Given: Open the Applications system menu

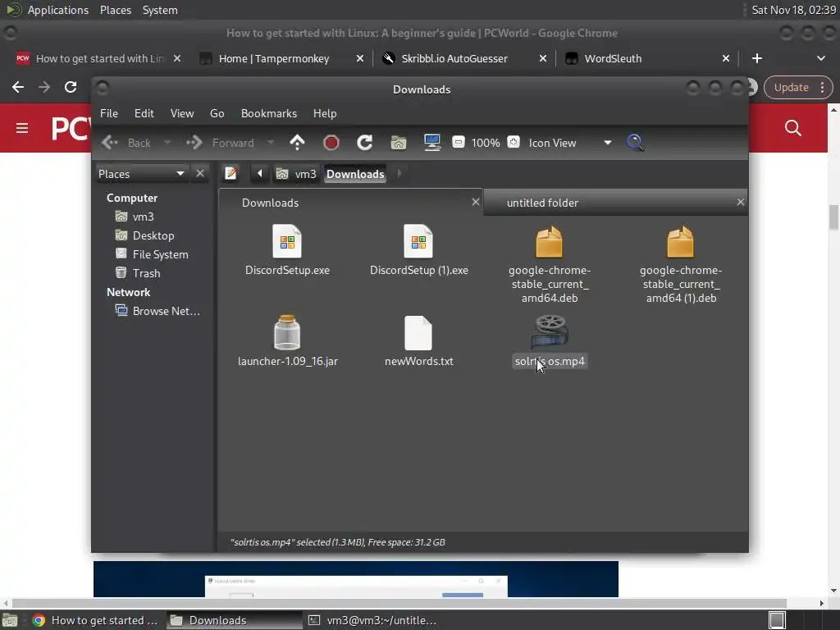Looking at the screenshot, I should point(58,10).
